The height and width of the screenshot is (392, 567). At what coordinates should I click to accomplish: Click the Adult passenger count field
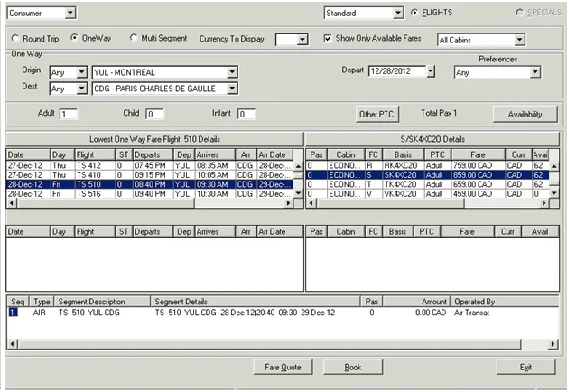pyautogui.click(x=69, y=115)
